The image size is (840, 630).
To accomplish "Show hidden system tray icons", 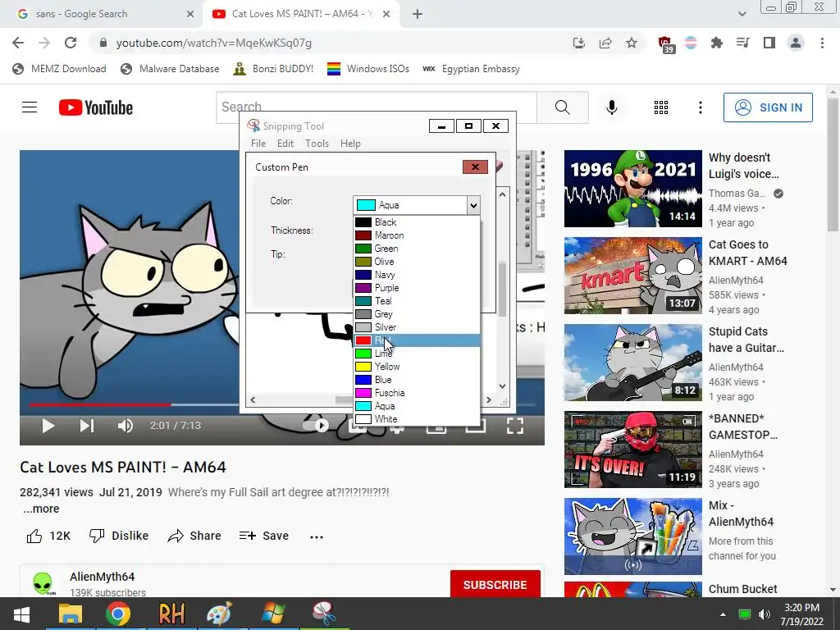I will click(x=723, y=614).
